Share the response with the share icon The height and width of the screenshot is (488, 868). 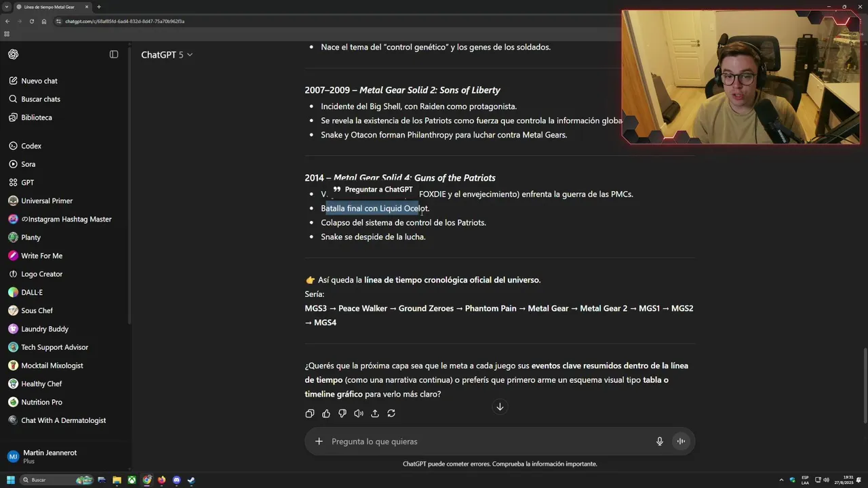click(375, 413)
